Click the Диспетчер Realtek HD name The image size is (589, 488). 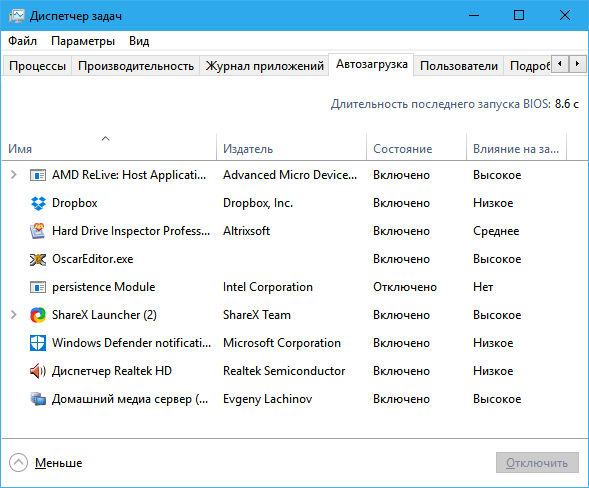tap(112, 371)
